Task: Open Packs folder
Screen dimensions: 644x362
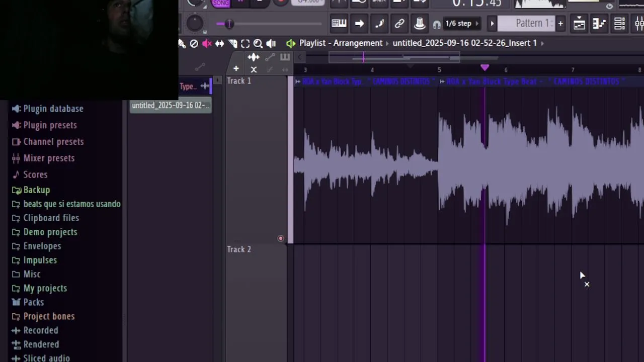Action: click(x=34, y=303)
